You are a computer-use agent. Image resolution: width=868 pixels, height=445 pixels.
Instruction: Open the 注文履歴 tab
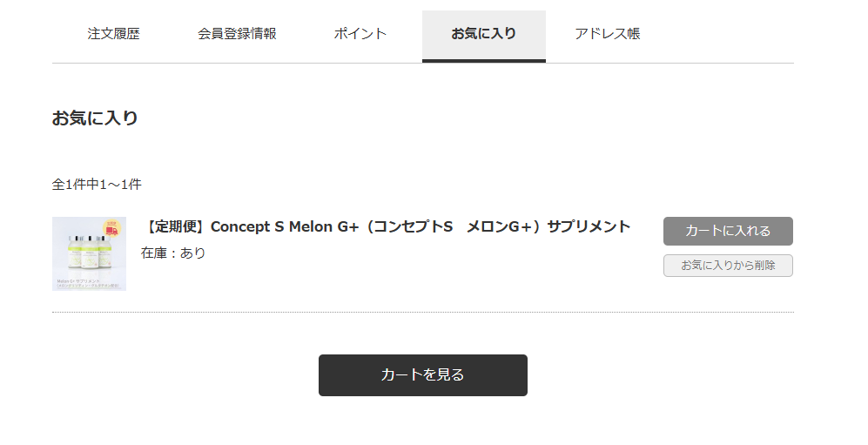coord(113,34)
